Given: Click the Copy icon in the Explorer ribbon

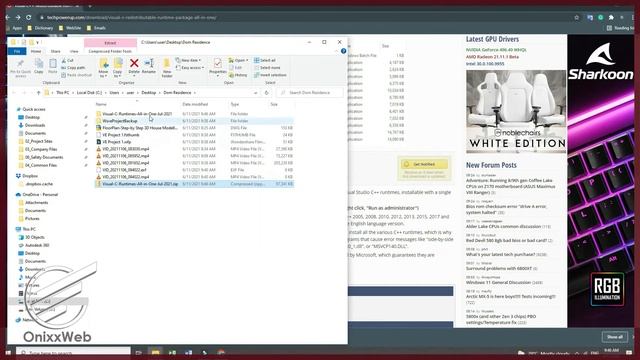Looking at the screenshot, I should click(x=39, y=66).
